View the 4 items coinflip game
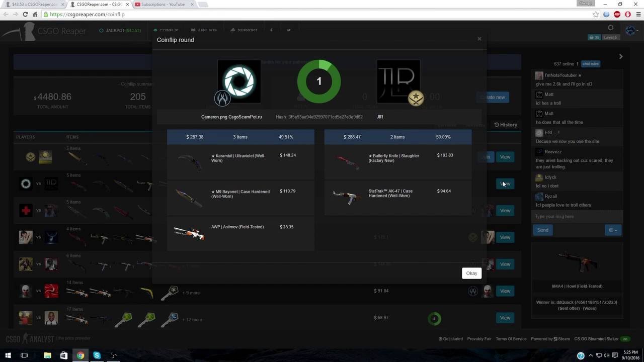Screen dimensions: 644x362 [x=505, y=237]
